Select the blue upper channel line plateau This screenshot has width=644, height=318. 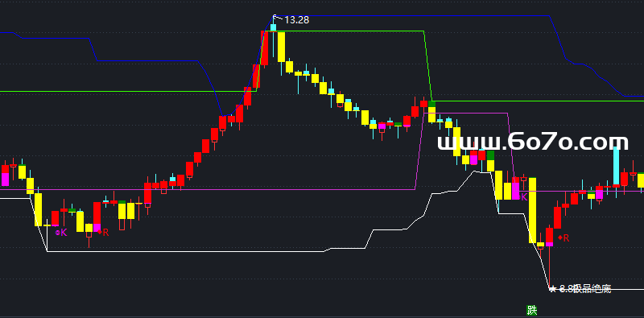(x=412, y=15)
